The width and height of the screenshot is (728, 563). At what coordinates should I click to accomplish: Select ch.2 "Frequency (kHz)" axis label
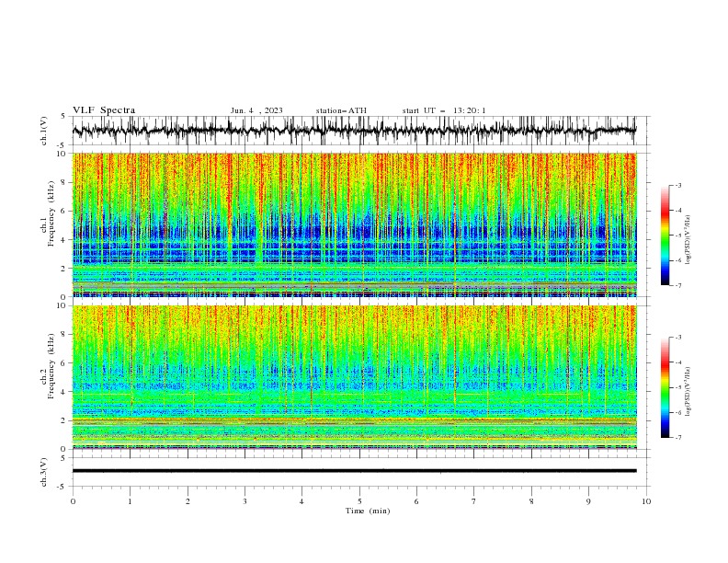click(51, 366)
